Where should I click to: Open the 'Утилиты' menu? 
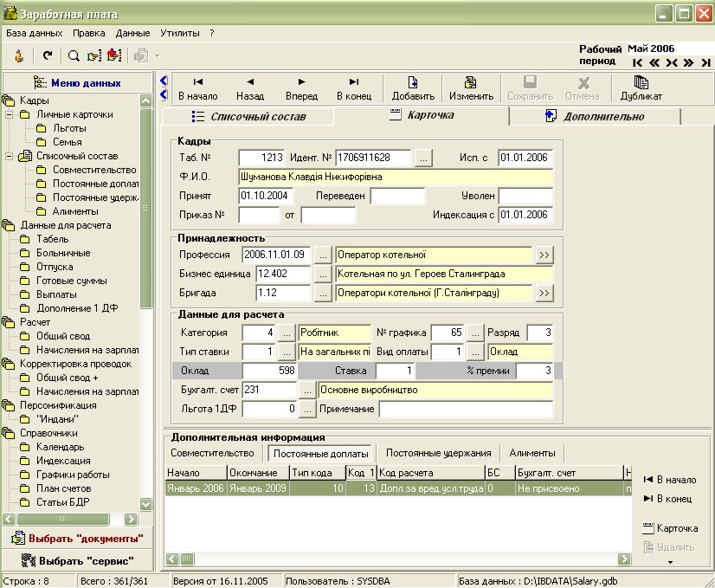[179, 33]
